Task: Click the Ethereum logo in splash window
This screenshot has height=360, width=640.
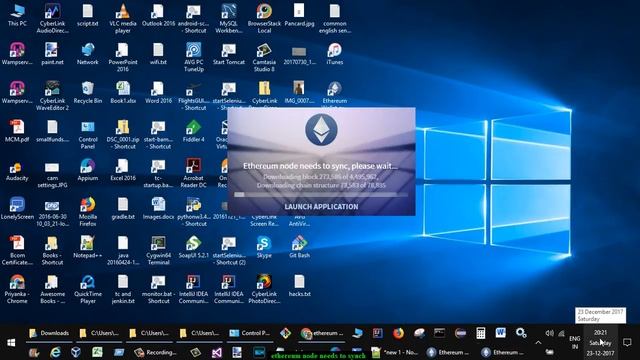Action: [x=321, y=130]
